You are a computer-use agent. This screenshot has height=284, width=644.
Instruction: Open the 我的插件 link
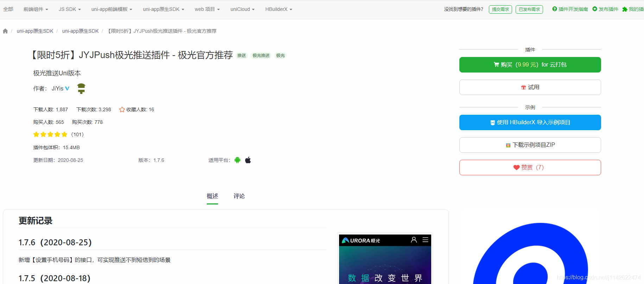(x=633, y=9)
